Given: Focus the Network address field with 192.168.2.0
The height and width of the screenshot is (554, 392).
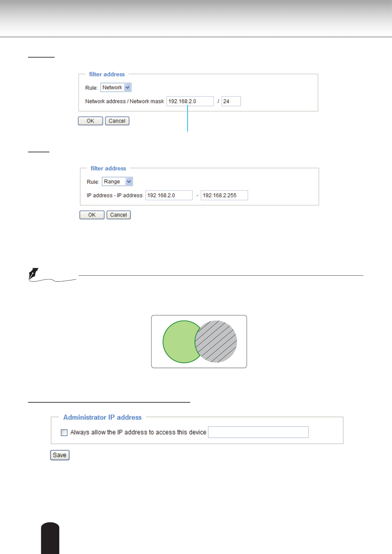Looking at the screenshot, I should [190, 101].
